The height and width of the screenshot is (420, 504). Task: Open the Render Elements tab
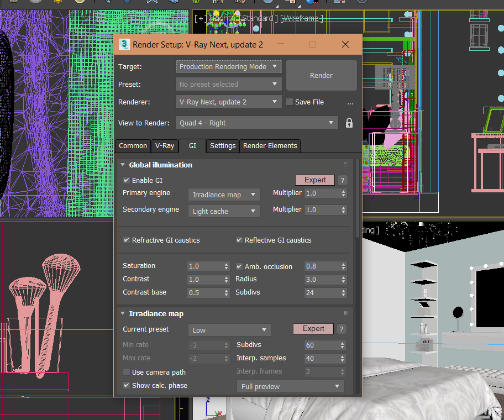click(x=270, y=146)
